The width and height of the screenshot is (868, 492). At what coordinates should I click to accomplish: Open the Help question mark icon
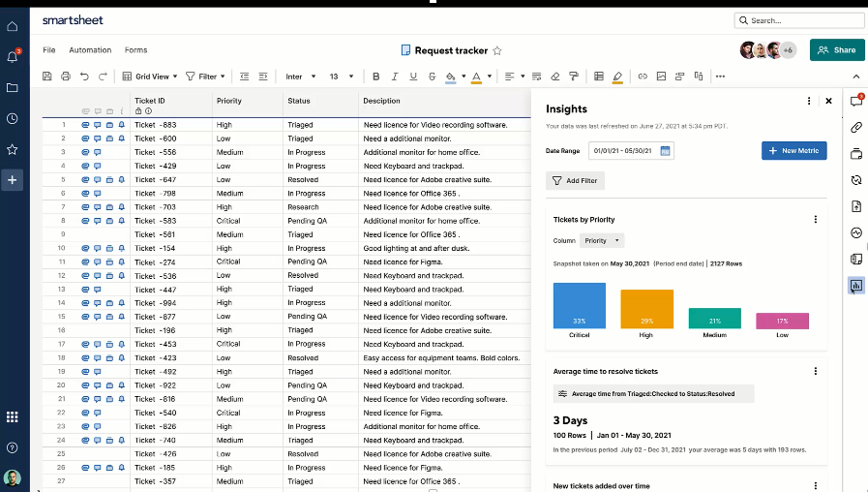[13, 447]
